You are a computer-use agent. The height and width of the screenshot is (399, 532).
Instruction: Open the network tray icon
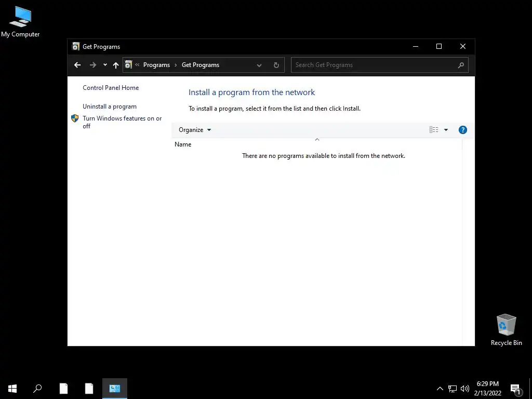453,389
